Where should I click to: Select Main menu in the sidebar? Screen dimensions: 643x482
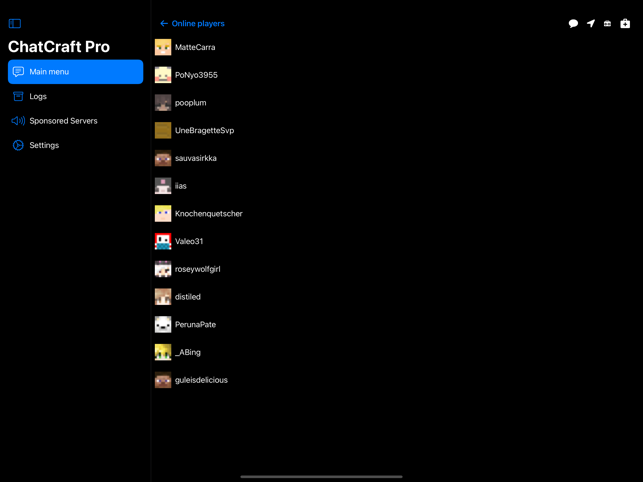75,72
